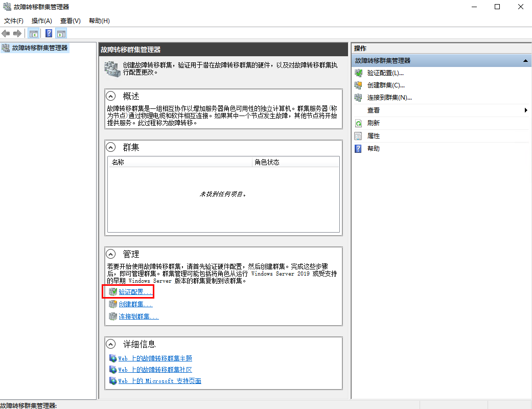532x409 pixels.
Task: Open Web 上的 Microsoft 支持页面 link
Action: 159,381
